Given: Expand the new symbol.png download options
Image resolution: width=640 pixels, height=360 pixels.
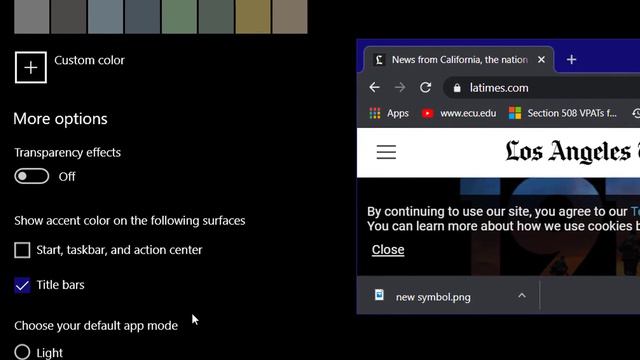Looking at the screenshot, I should point(522,296).
